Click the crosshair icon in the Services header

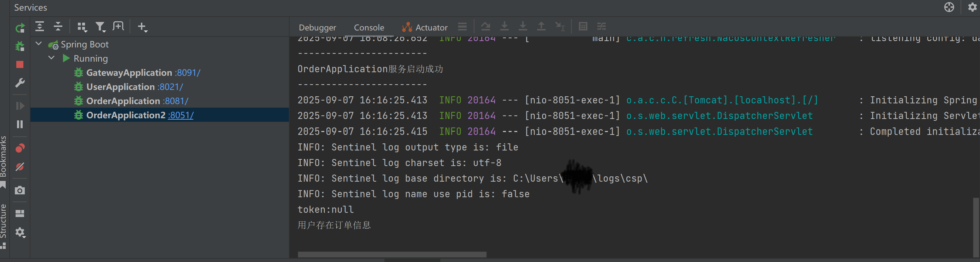pos(949,7)
